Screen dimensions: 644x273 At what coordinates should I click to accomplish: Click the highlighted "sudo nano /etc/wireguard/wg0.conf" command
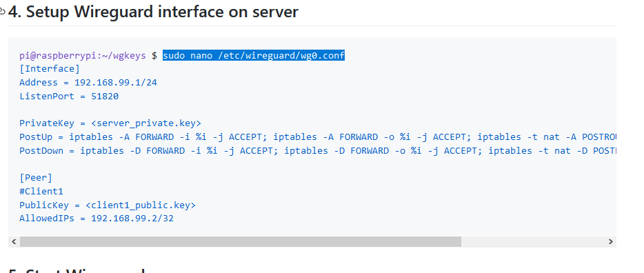[x=254, y=55]
